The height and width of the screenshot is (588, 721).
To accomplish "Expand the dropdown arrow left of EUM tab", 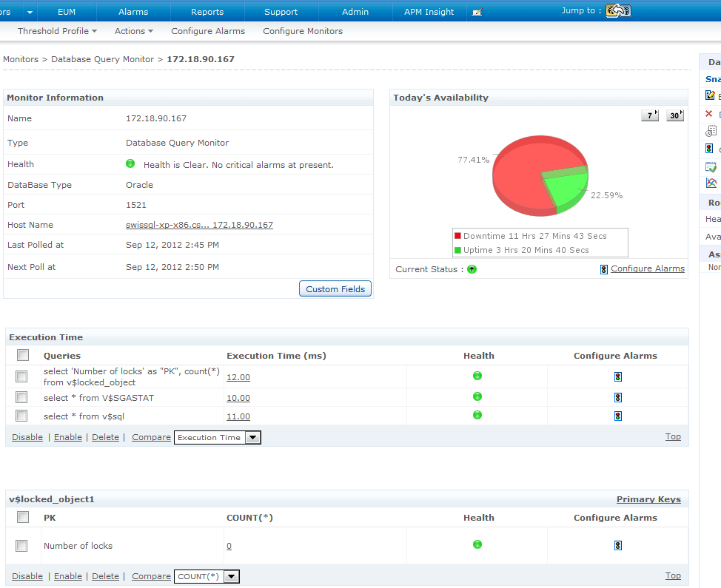I will pos(30,13).
